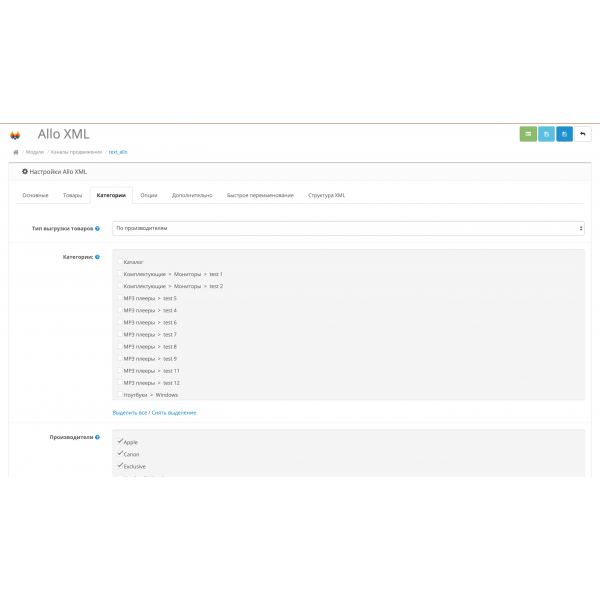The width and height of the screenshot is (600, 600).
Task: Check the MP3 плееры > test 9 checkbox
Action: [120, 358]
